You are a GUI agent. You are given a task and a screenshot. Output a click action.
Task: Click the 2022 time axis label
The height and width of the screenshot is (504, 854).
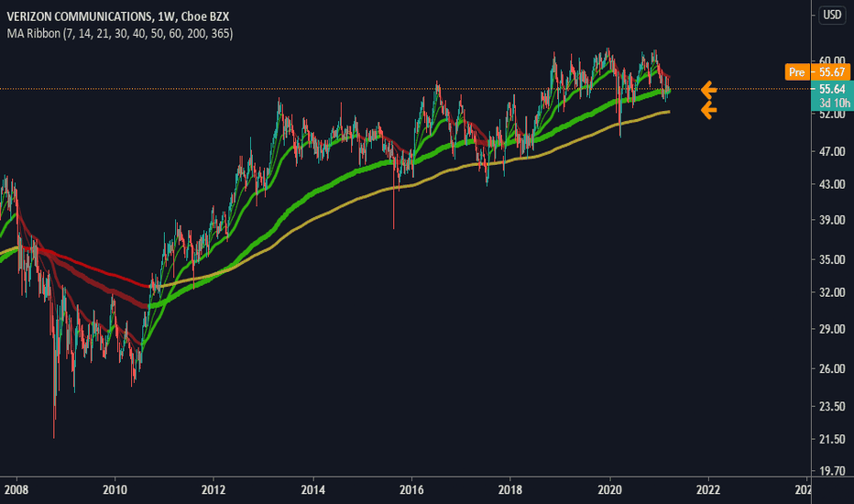click(708, 490)
